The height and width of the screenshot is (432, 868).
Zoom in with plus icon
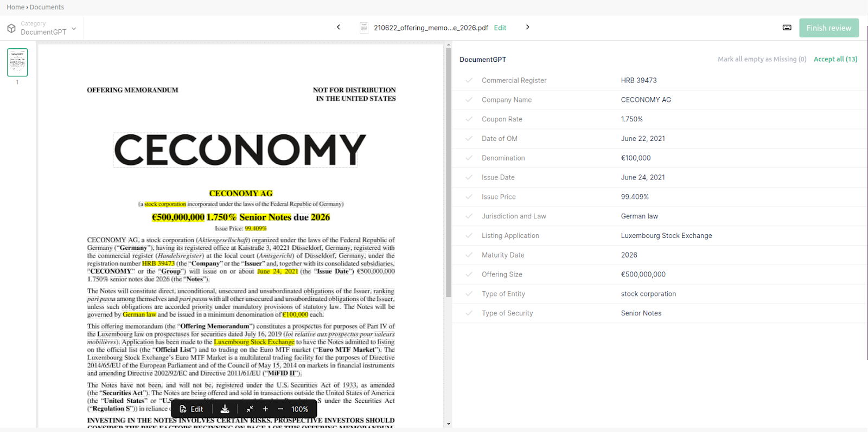(x=265, y=409)
